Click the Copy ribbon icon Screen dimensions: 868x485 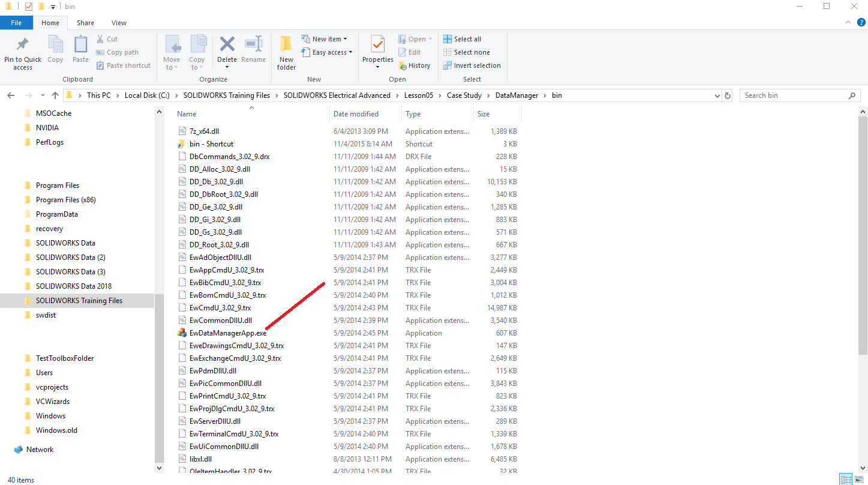tap(55, 44)
